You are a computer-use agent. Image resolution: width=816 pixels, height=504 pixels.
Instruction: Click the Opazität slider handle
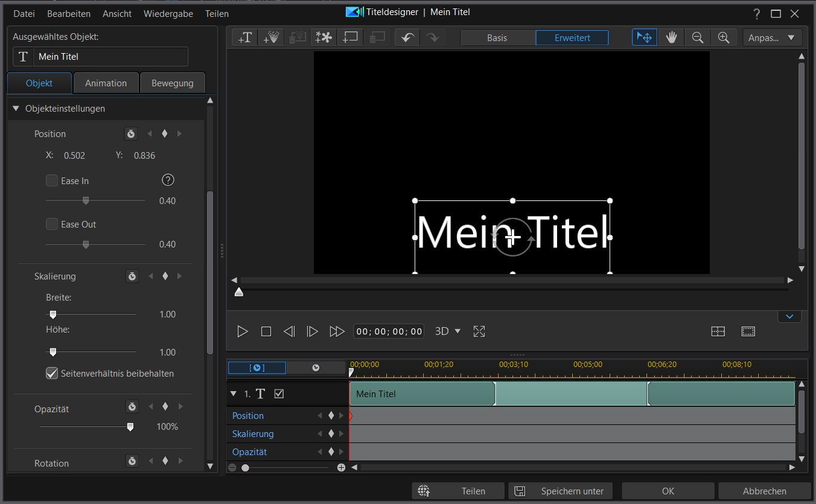coord(130,427)
